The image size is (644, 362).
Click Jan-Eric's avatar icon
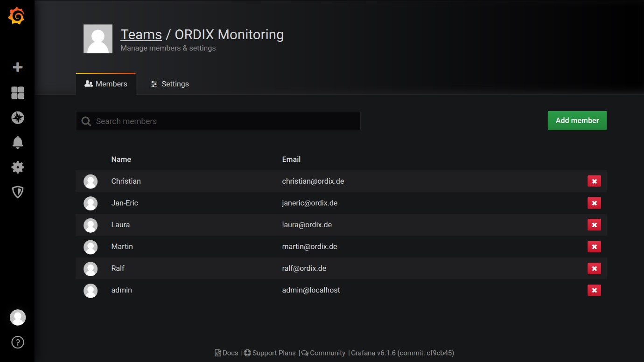pos(91,203)
